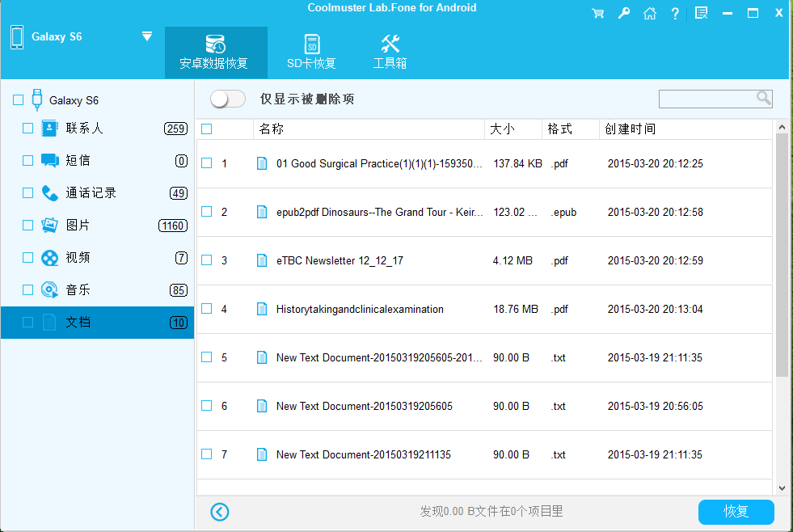The image size is (793, 532).
Task: Check the select-all header checkbox
Action: (207, 129)
